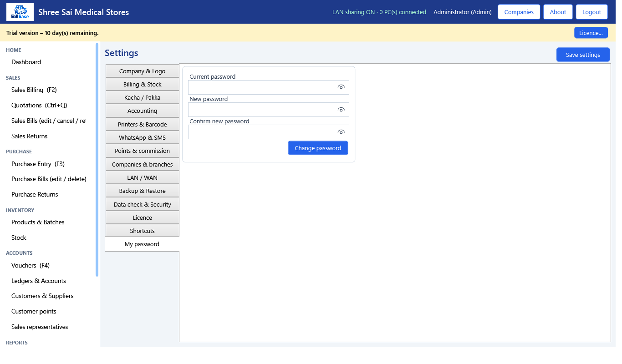Screen dimensions: 622x364
Task: Focus the Confirm new password field
Action: click(x=269, y=132)
